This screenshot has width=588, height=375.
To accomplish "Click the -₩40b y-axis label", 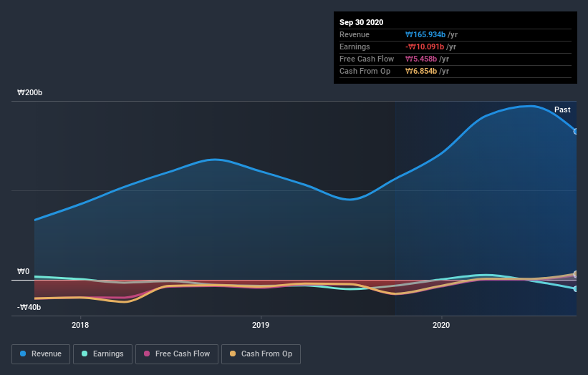I will click(29, 307).
